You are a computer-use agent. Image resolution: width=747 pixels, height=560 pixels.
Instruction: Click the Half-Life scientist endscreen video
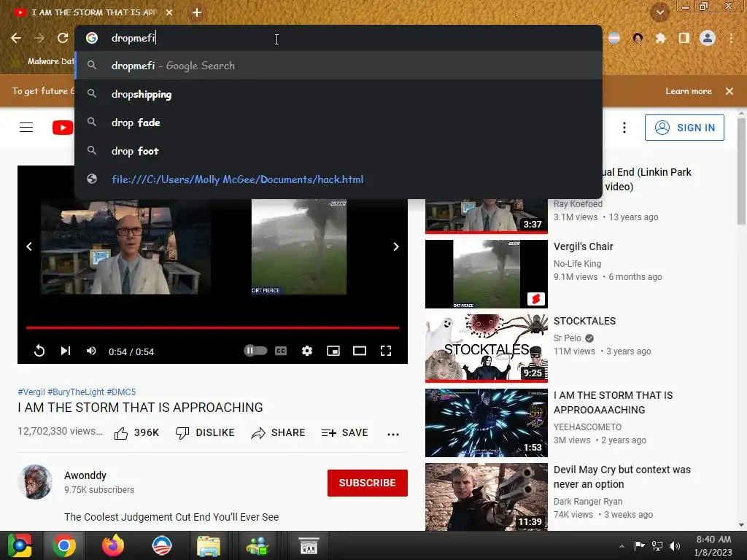point(125,246)
